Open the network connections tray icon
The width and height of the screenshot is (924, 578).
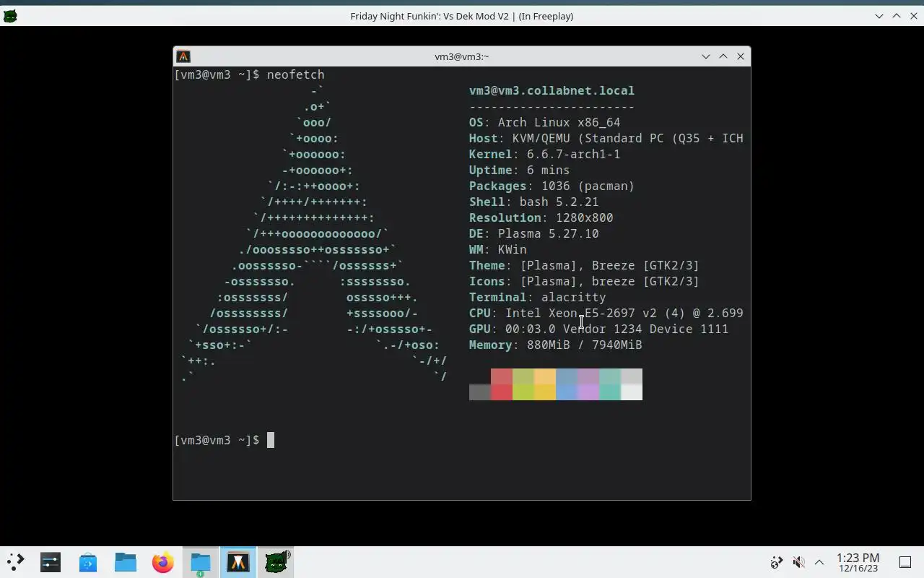coord(776,562)
